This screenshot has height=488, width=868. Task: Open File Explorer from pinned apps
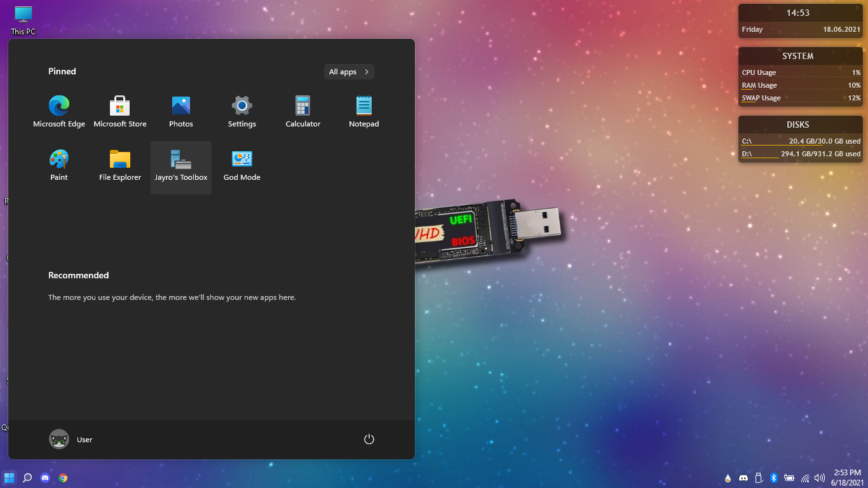tap(120, 165)
